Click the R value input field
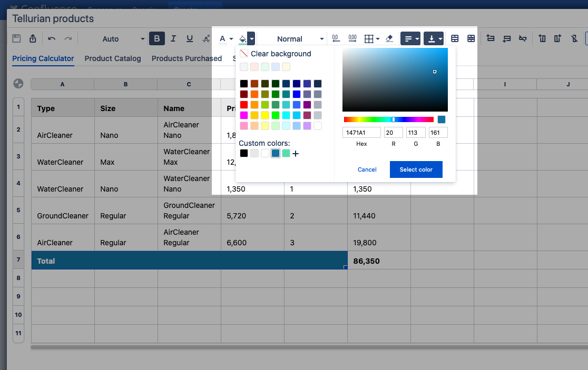This screenshot has height=370, width=588. 394,133
